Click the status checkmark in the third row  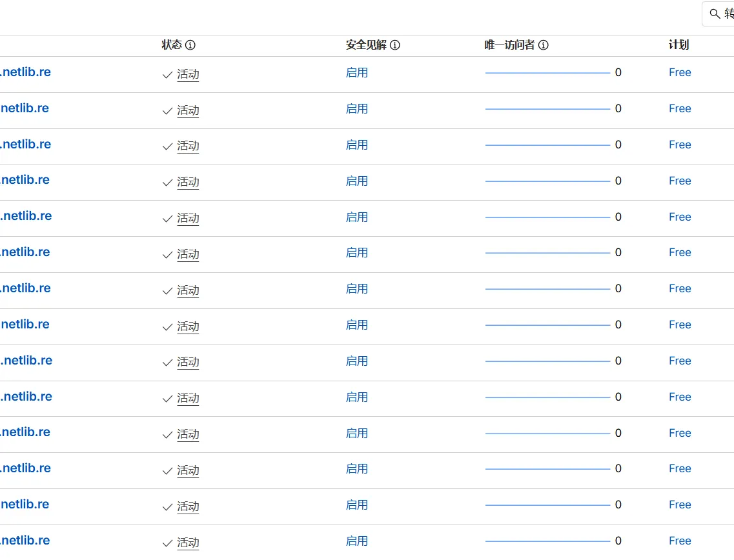click(x=167, y=147)
